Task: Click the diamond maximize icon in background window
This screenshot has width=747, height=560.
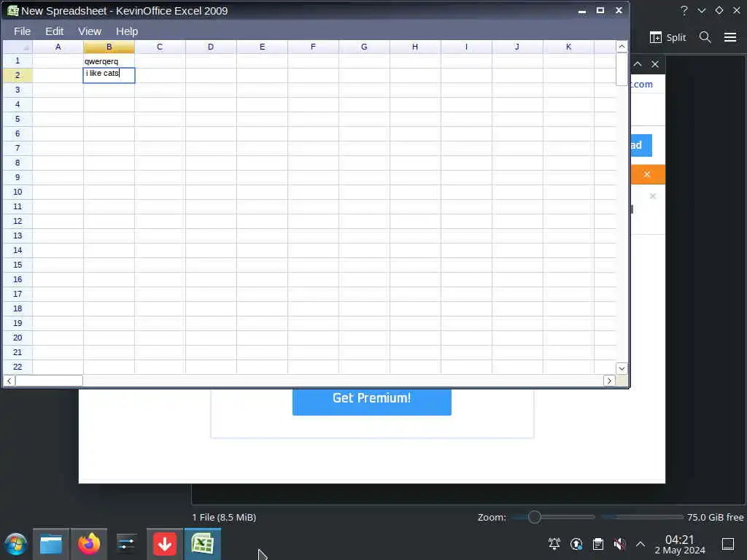Action: coord(719,10)
